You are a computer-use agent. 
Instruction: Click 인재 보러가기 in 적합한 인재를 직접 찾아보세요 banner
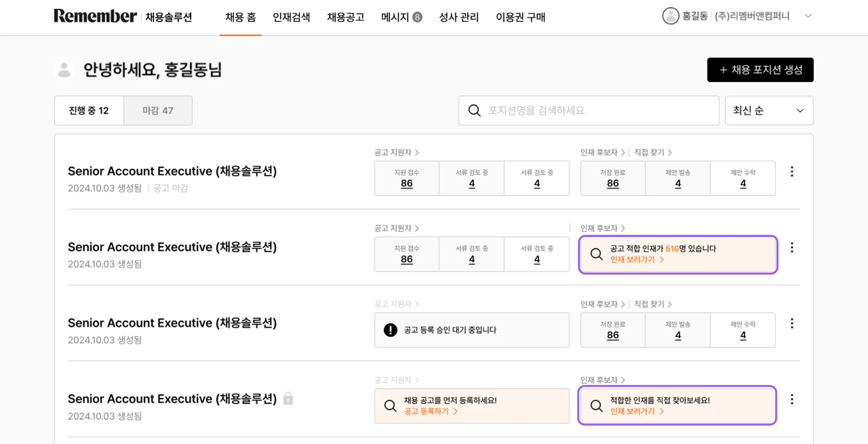click(637, 411)
